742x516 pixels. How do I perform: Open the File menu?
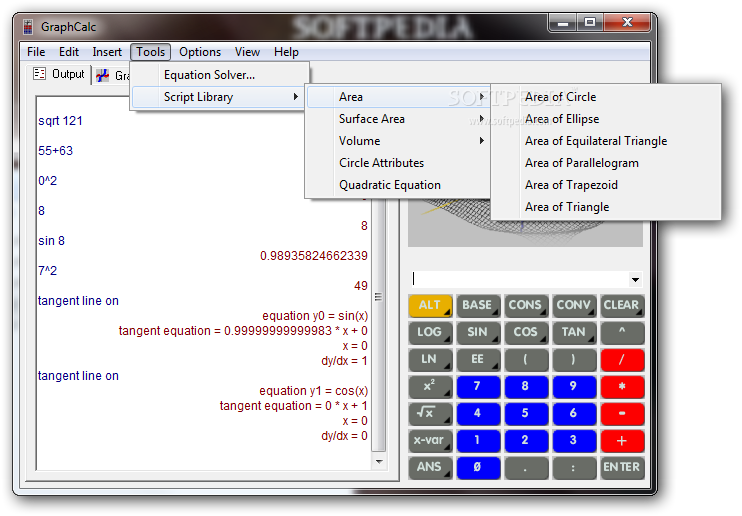pos(36,52)
